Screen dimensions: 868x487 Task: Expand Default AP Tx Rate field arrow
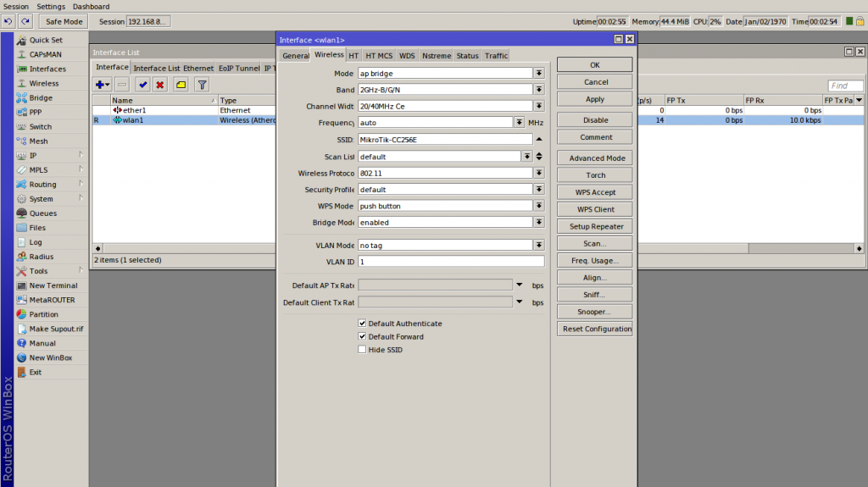[x=520, y=285]
